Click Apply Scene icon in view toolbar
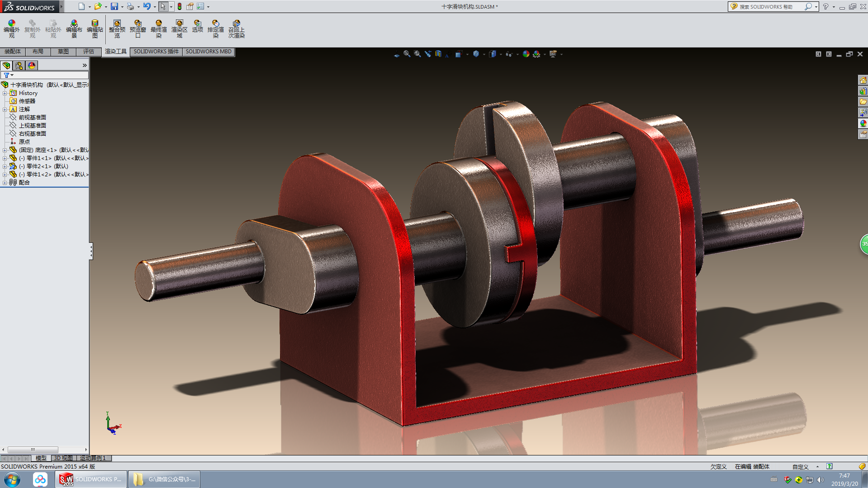Image resolution: width=868 pixels, height=488 pixels. pyautogui.click(x=536, y=54)
